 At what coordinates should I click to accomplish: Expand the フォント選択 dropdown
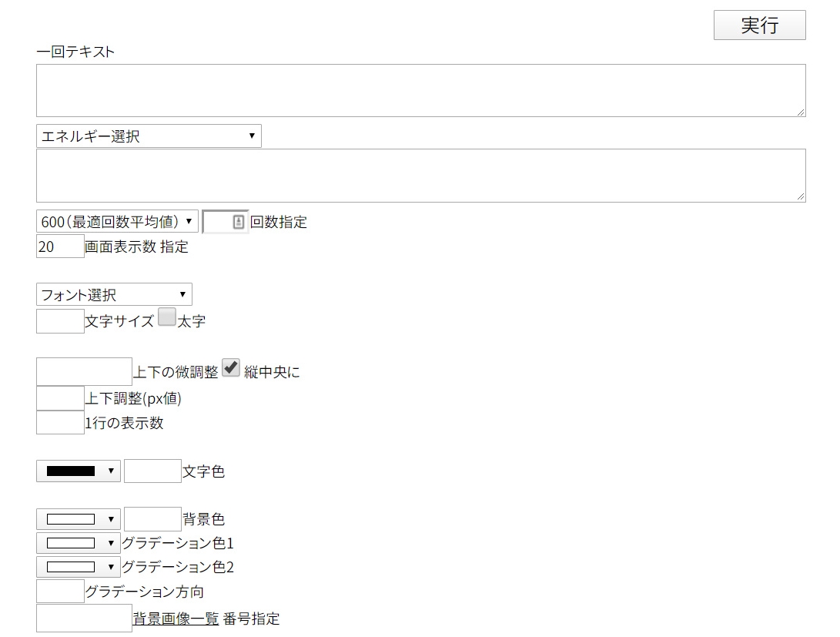[x=114, y=295]
